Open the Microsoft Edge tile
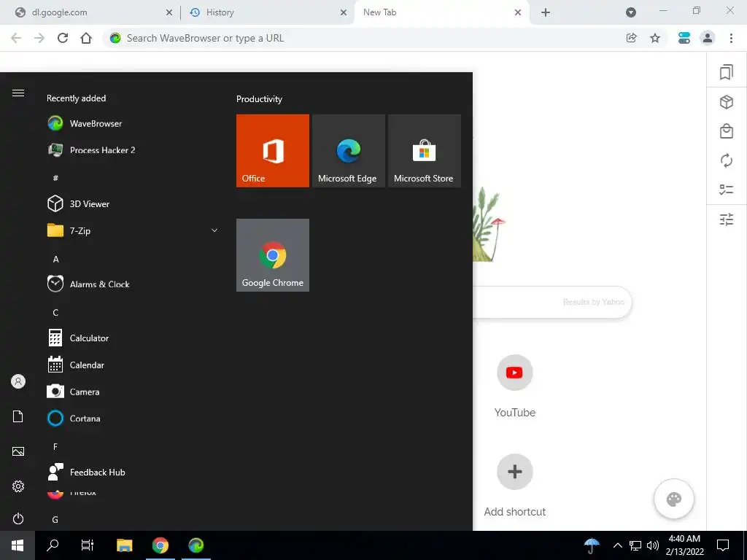The image size is (747, 560). point(348,150)
